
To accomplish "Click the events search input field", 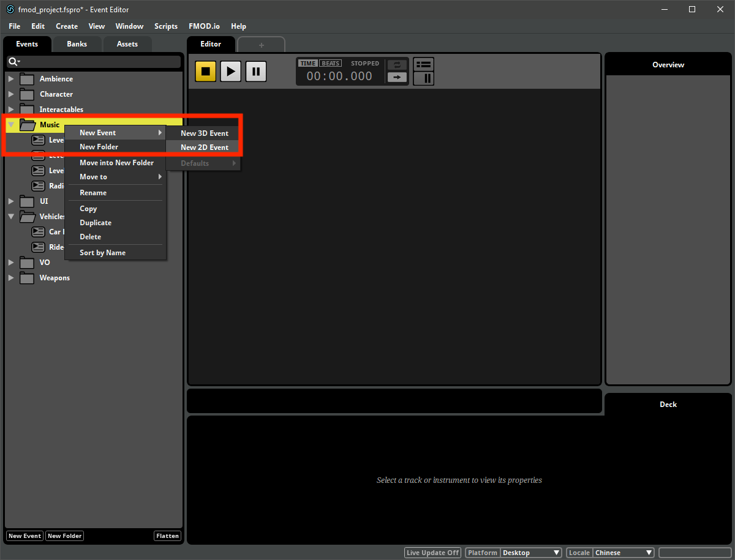I will tap(98, 62).
